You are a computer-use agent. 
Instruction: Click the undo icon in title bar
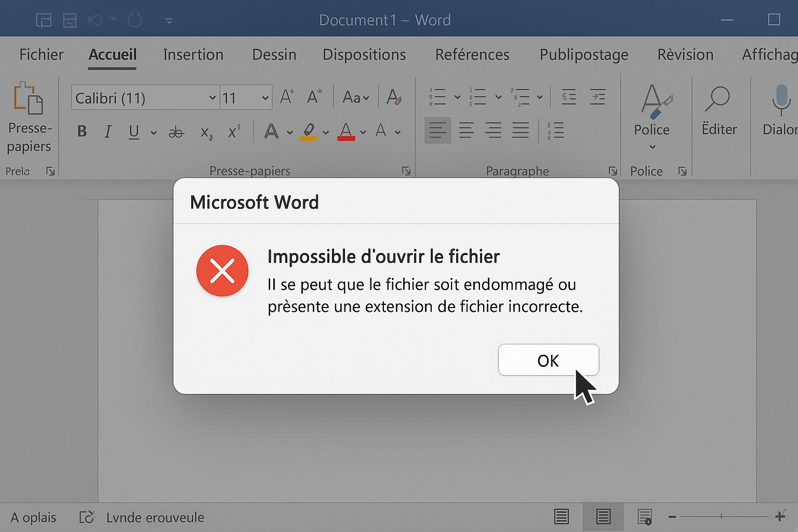click(96, 20)
